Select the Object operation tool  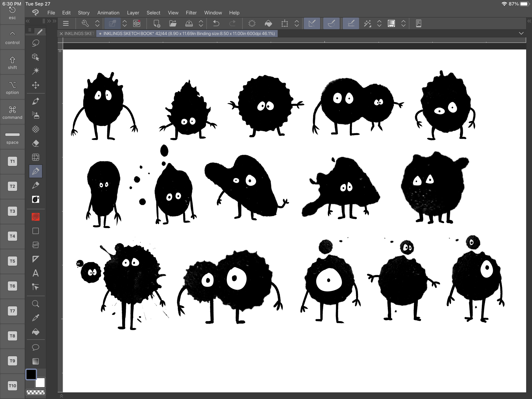[36, 57]
